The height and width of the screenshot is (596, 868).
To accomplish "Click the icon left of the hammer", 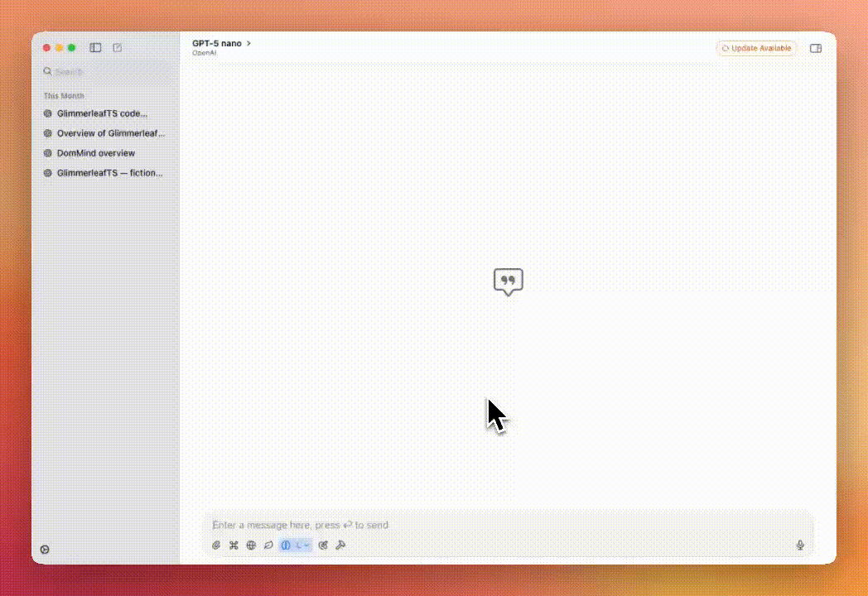I will point(323,545).
